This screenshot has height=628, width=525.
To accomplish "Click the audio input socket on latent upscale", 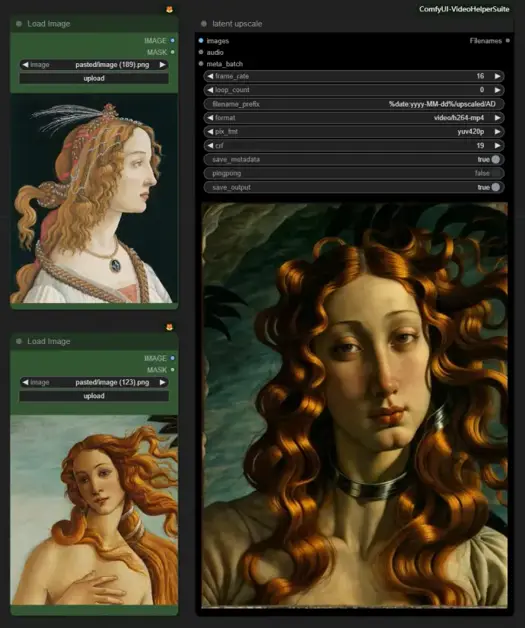I will click(201, 52).
